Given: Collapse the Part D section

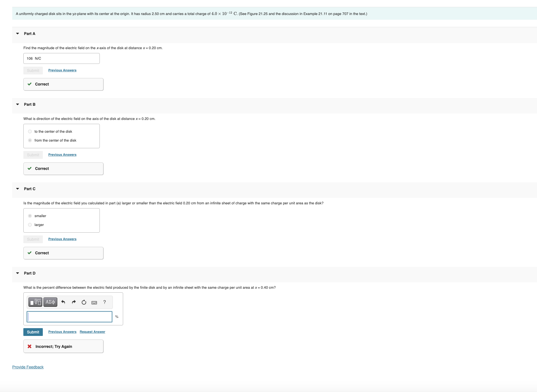Looking at the screenshot, I should tap(18, 273).
